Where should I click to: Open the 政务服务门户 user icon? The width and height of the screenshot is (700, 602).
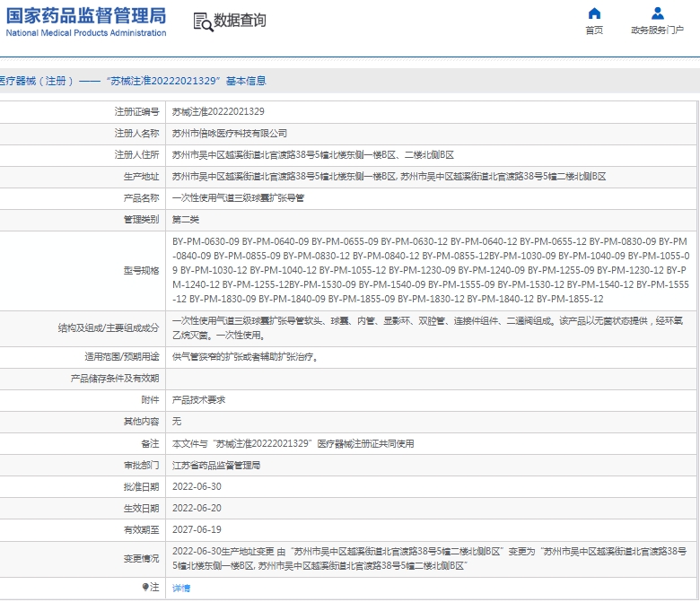click(x=657, y=13)
